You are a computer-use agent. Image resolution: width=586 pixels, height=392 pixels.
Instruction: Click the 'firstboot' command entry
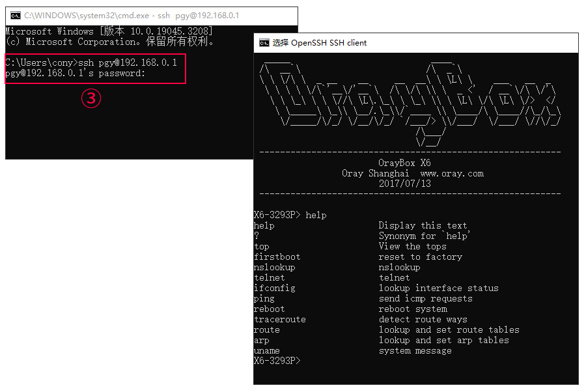277,257
